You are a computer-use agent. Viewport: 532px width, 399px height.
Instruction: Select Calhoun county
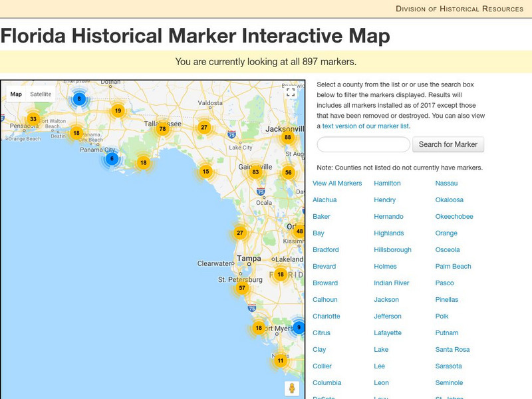point(325,300)
